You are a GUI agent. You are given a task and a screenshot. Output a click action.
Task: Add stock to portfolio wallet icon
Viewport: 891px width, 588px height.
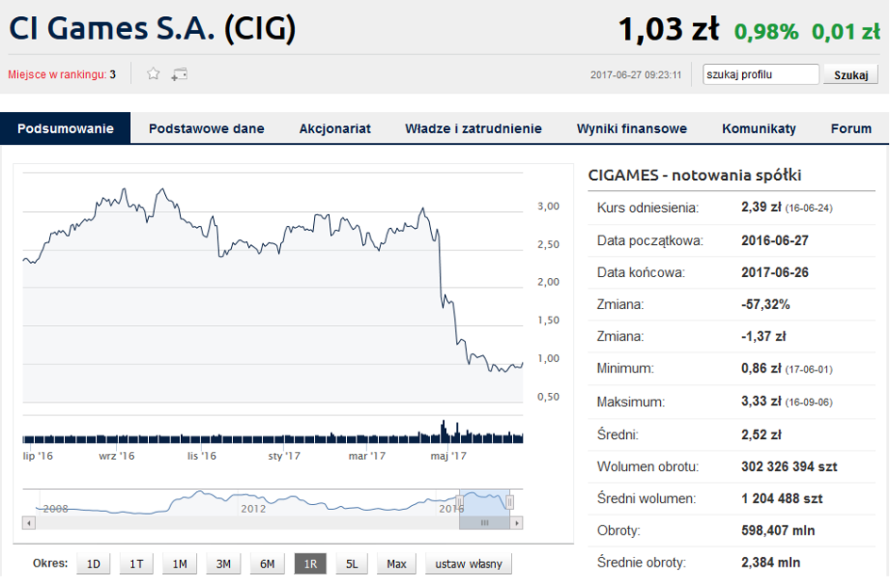pos(179,74)
